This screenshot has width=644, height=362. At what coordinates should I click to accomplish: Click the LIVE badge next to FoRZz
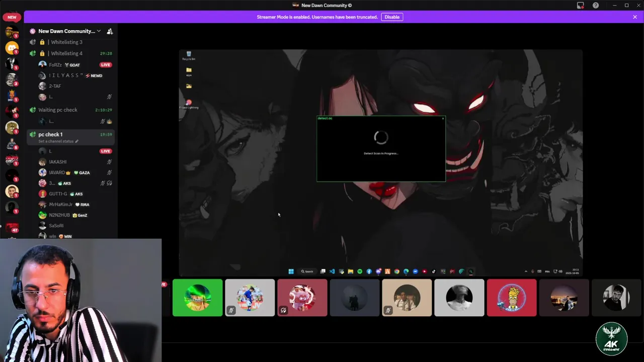[x=105, y=65]
